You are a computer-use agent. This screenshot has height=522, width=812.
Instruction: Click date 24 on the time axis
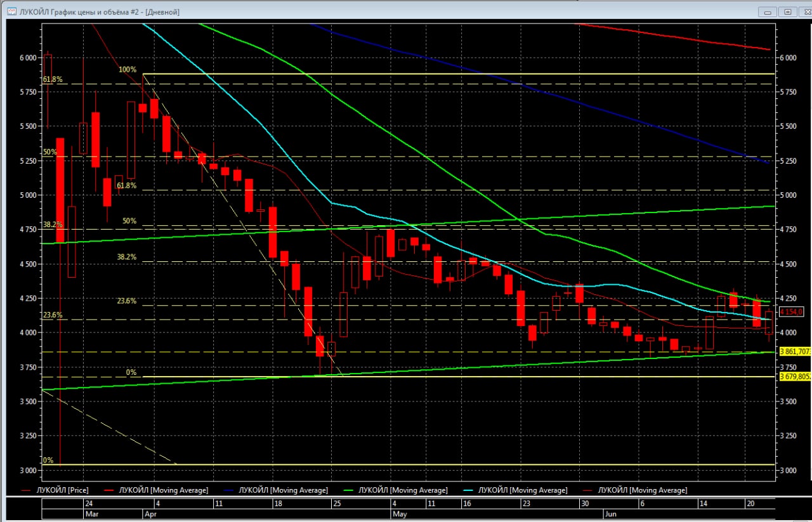click(89, 504)
